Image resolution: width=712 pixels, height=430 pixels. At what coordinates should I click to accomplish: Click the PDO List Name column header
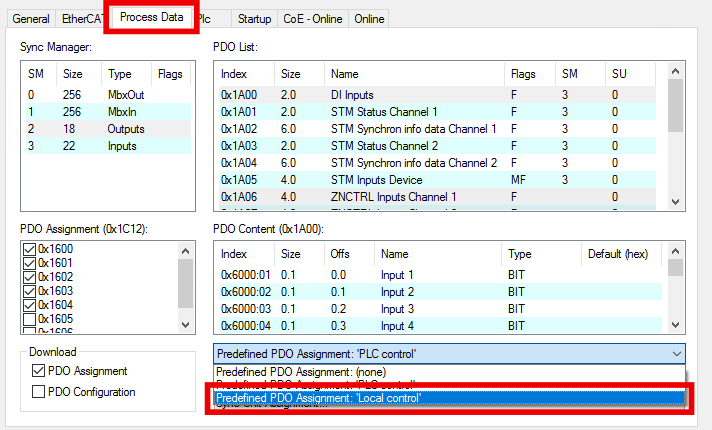coord(414,74)
